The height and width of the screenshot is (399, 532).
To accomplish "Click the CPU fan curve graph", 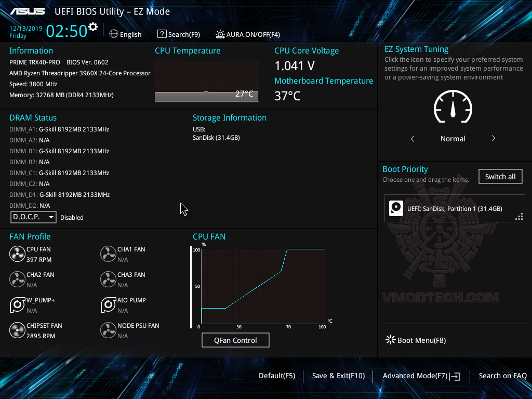I will (x=263, y=286).
